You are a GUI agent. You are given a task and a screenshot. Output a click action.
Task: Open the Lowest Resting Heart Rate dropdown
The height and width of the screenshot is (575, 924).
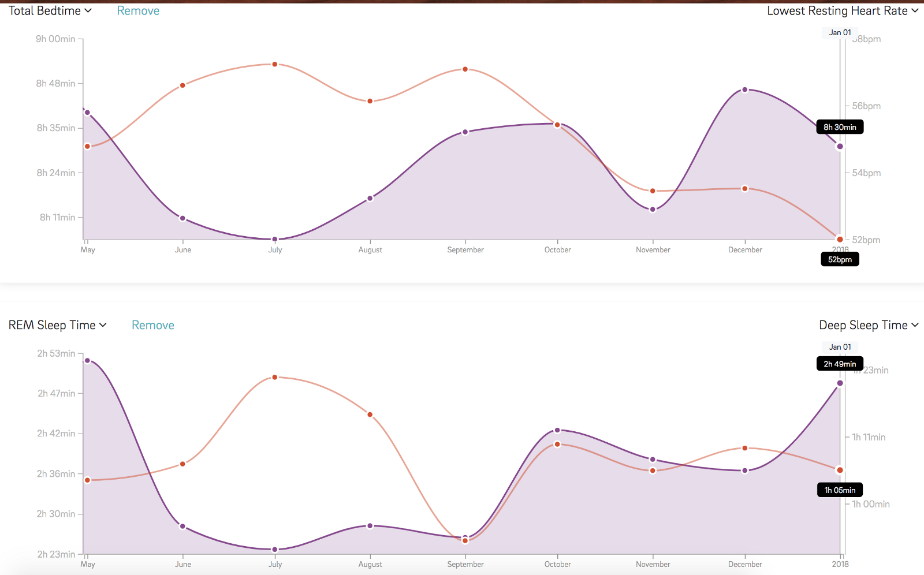[x=843, y=10]
